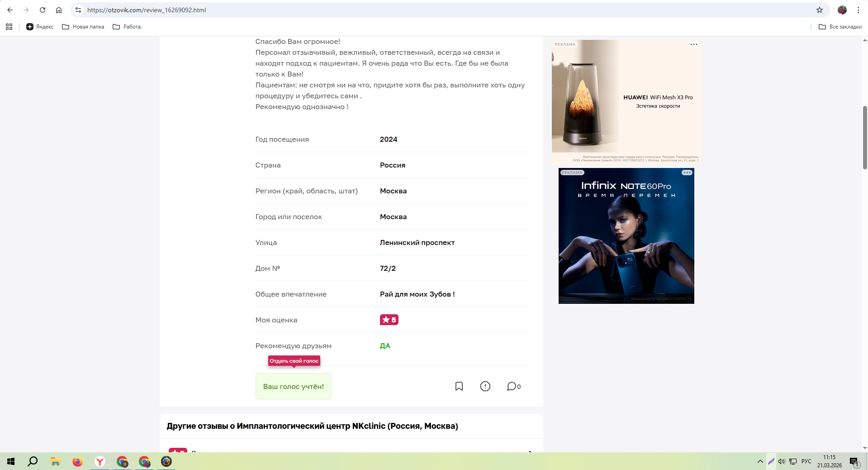868x470 pixels.
Task: Open Работа bookmarks folder
Action: coord(127,27)
